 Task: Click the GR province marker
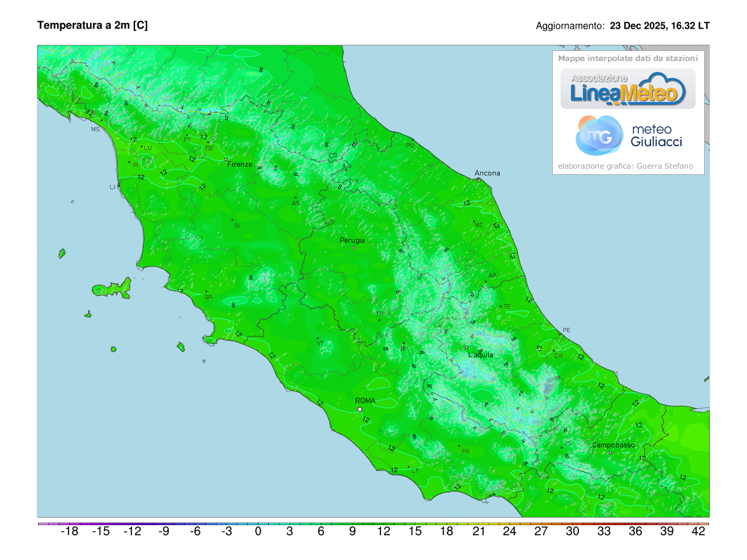tap(206, 292)
